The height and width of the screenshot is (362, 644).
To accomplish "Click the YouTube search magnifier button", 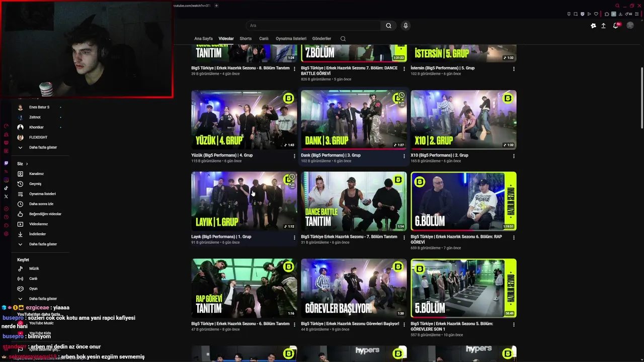I will click(x=388, y=26).
